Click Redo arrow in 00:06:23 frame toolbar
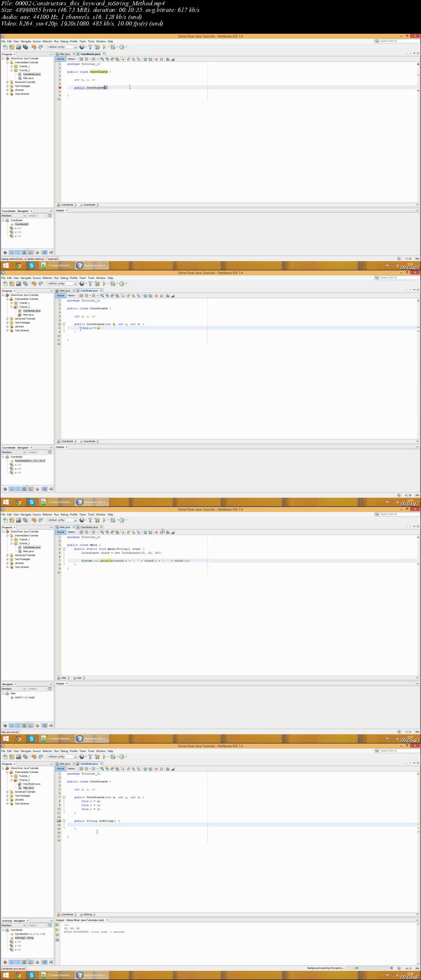This screenshot has height=980, width=421. 41,520
